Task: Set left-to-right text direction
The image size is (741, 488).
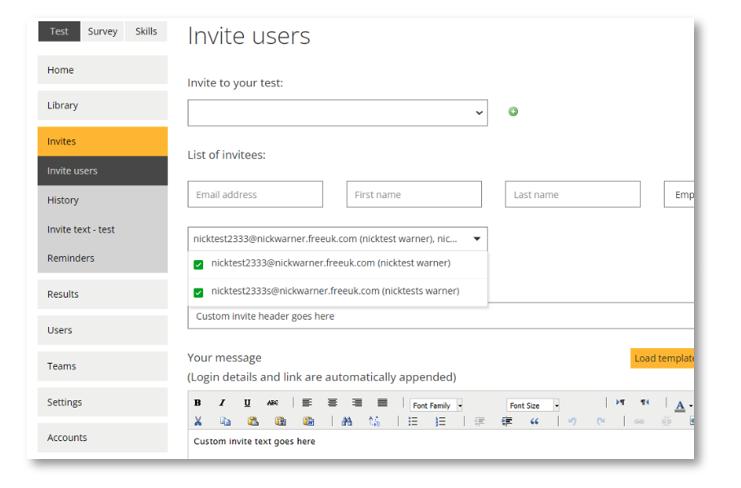Action: pyautogui.click(x=620, y=402)
